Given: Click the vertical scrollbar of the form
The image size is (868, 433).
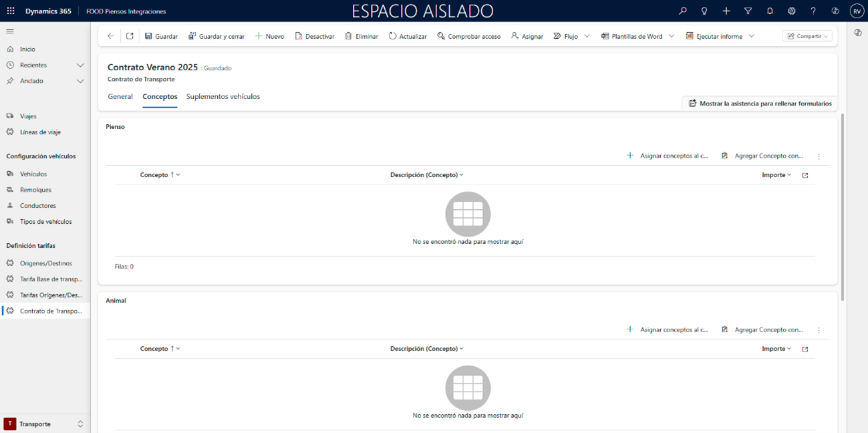Looking at the screenshot, I should [x=842, y=207].
